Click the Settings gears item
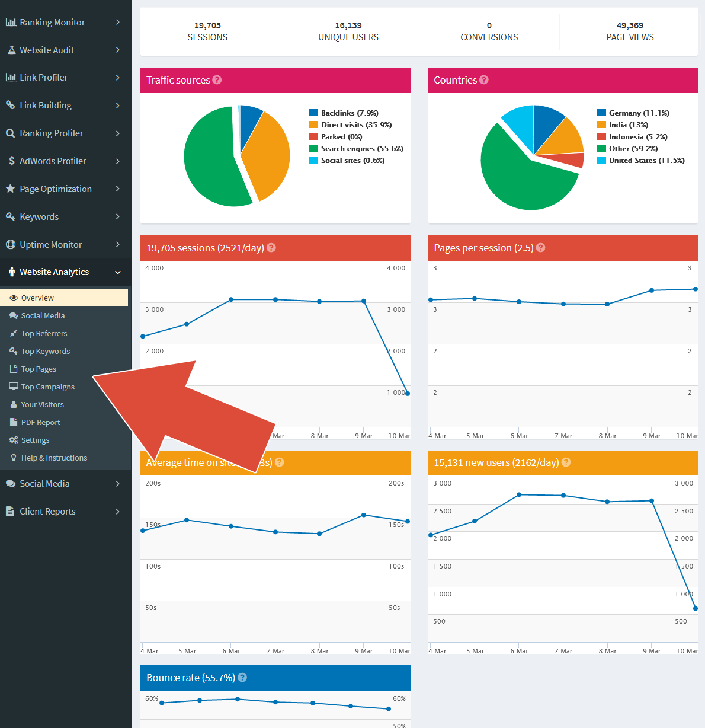 coord(34,440)
